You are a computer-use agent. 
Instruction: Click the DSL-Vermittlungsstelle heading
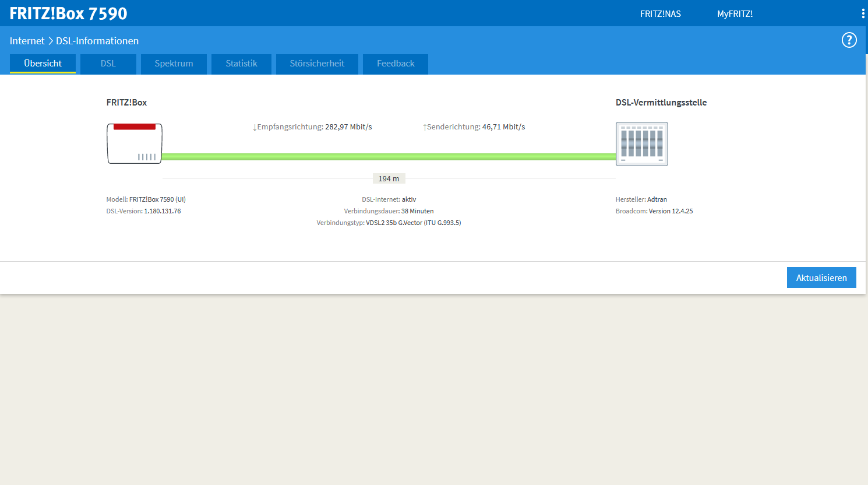(661, 103)
